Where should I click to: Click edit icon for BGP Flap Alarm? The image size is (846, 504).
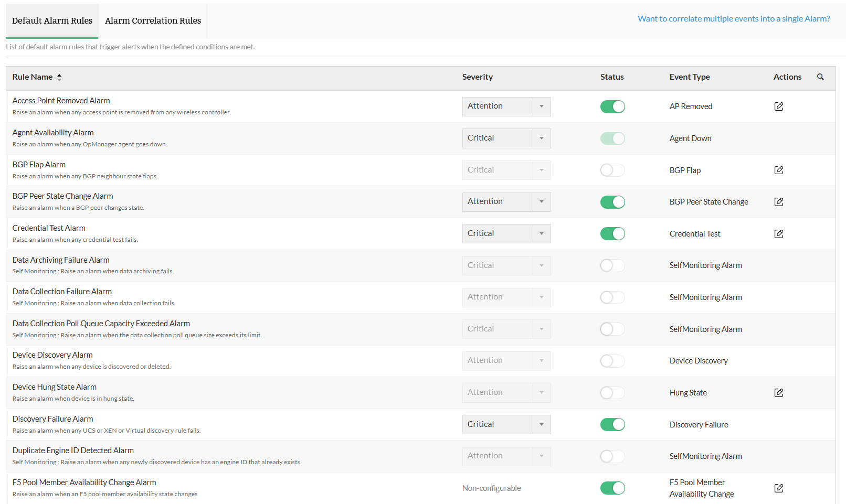pyautogui.click(x=779, y=170)
